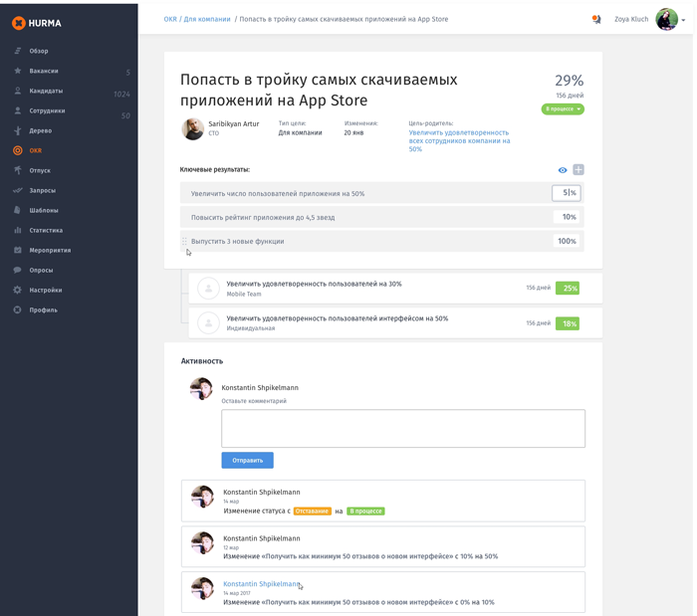Click the Статистика bar chart icon
The image size is (697, 616).
point(17,230)
